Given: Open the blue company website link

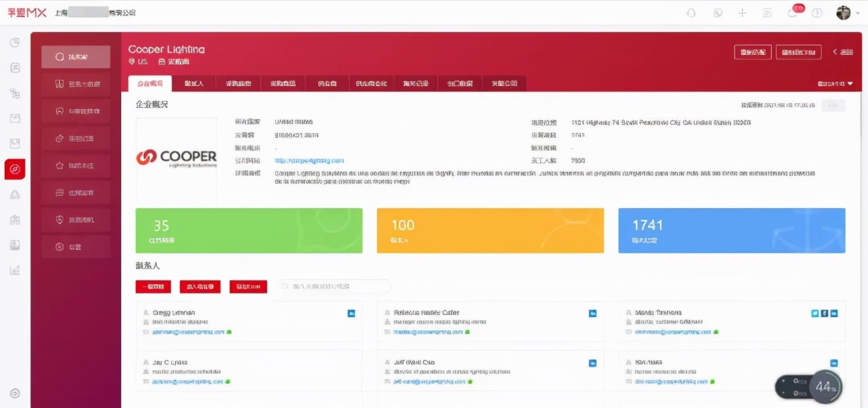Looking at the screenshot, I should pos(309,161).
